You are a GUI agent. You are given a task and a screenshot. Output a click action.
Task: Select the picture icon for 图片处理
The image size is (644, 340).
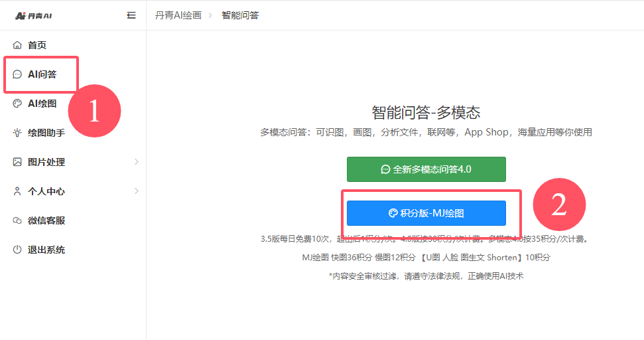(x=17, y=162)
